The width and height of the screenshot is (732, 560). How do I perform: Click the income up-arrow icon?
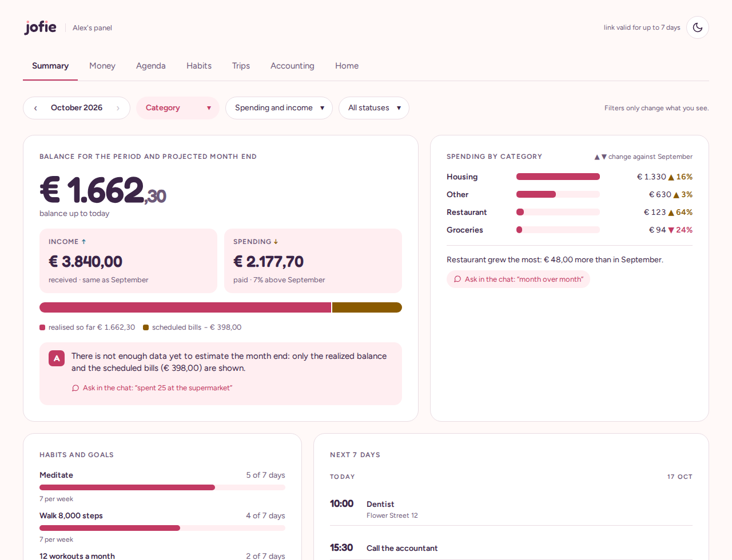coord(83,242)
